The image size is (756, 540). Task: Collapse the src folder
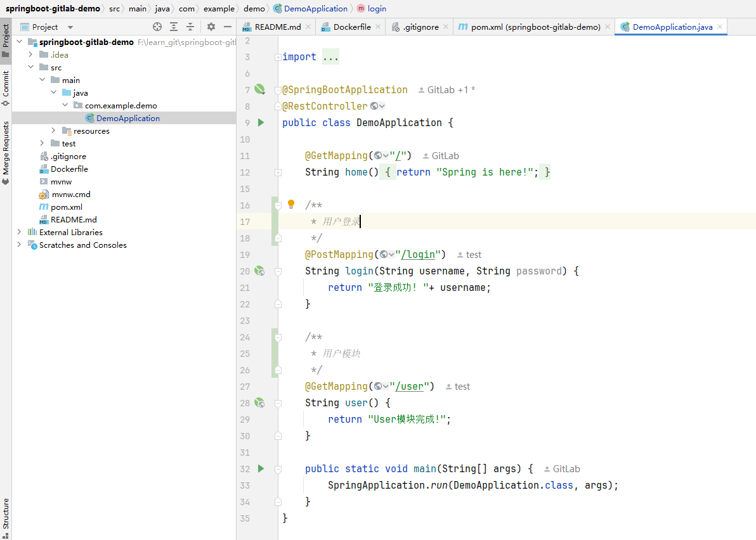point(31,67)
